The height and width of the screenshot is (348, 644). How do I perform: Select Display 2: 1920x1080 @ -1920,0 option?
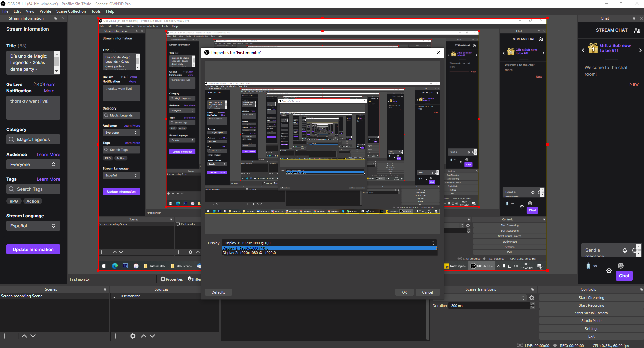tap(249, 253)
